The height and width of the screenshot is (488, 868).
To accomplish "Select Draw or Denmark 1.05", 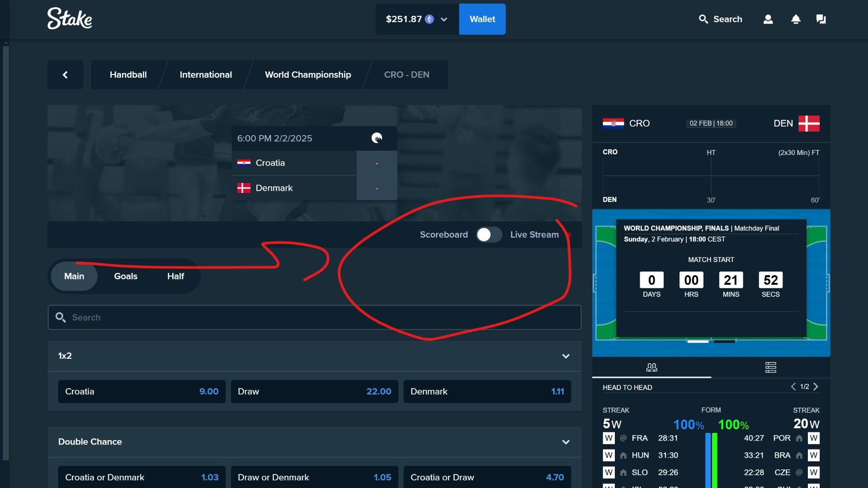I will [x=314, y=477].
